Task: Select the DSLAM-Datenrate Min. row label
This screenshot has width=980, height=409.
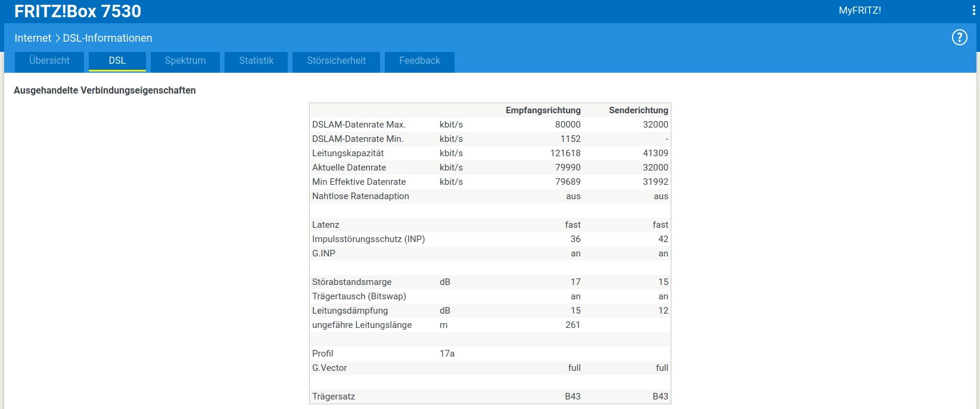Action: (x=358, y=139)
